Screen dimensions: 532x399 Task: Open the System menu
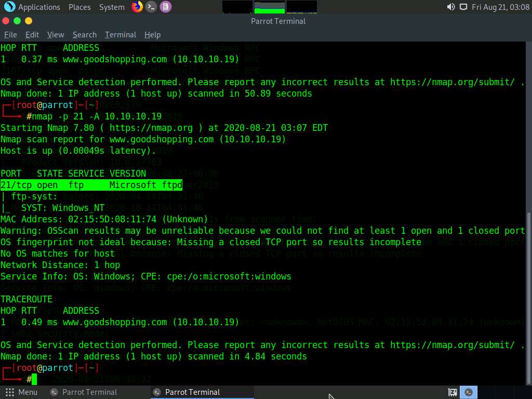[x=112, y=7]
